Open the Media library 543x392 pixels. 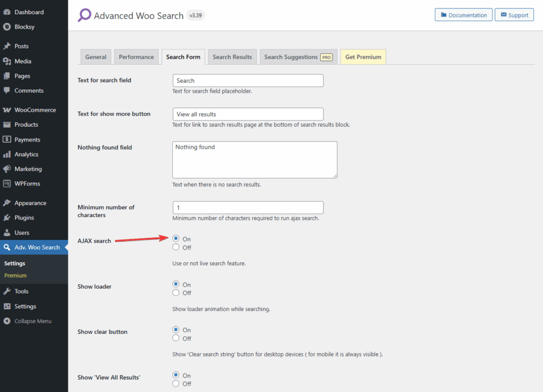[24, 61]
